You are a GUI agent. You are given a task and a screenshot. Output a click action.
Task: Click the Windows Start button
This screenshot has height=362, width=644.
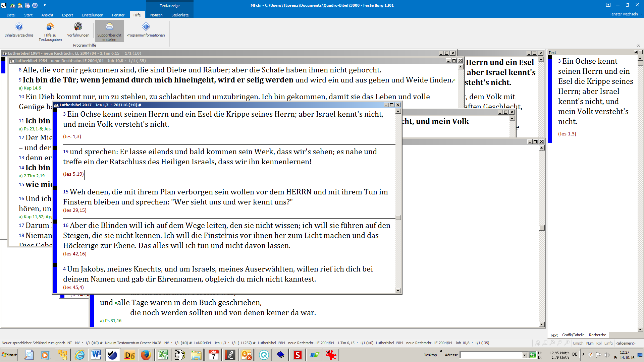pos(9,355)
